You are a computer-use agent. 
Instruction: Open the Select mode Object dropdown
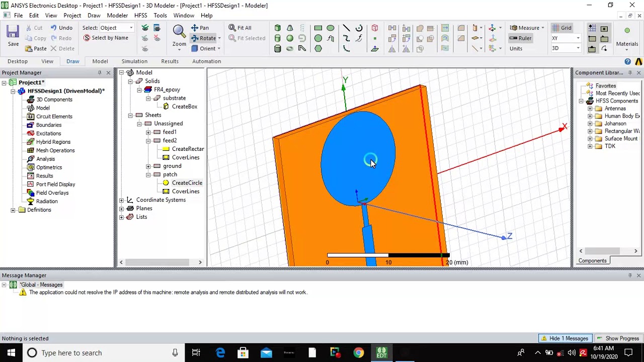(117, 28)
